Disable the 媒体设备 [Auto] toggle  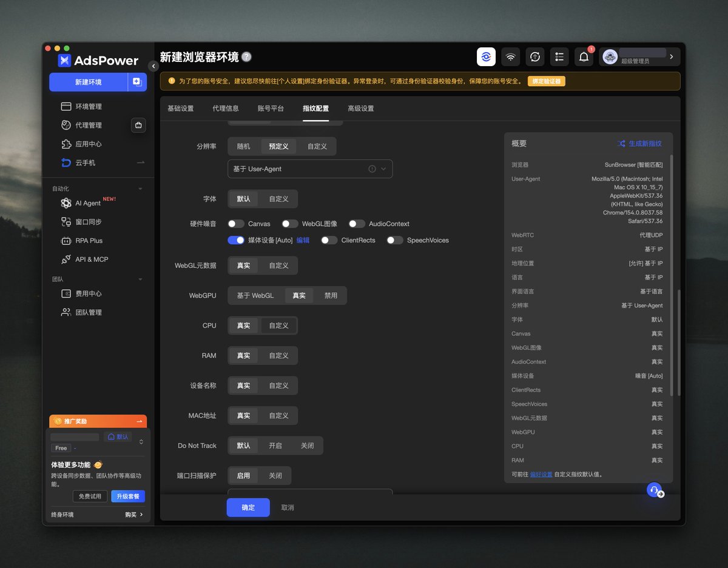click(x=236, y=240)
